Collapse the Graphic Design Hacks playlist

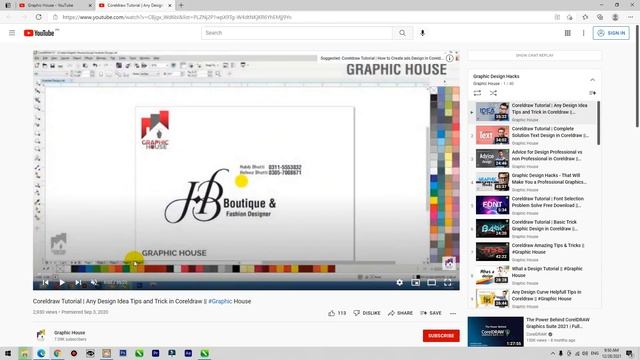[x=592, y=80]
